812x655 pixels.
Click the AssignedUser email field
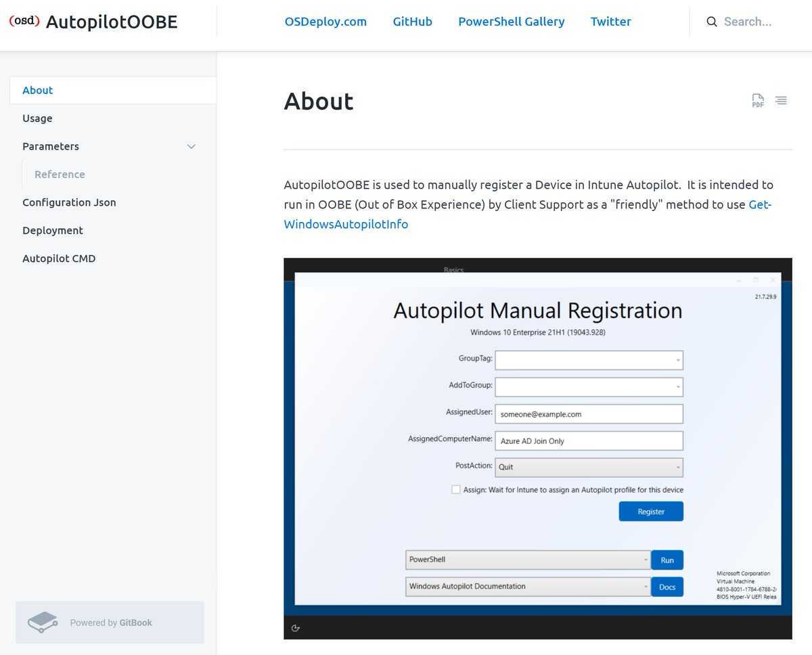tap(589, 414)
